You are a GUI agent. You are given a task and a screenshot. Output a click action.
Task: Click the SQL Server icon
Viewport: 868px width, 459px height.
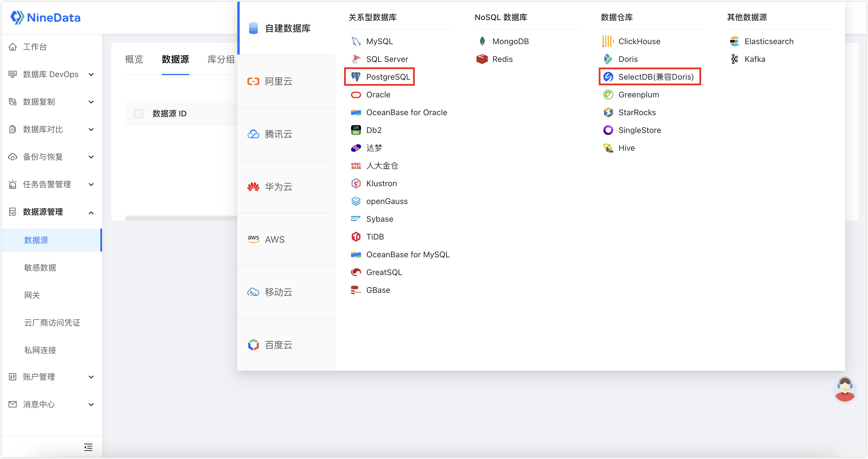pos(356,59)
